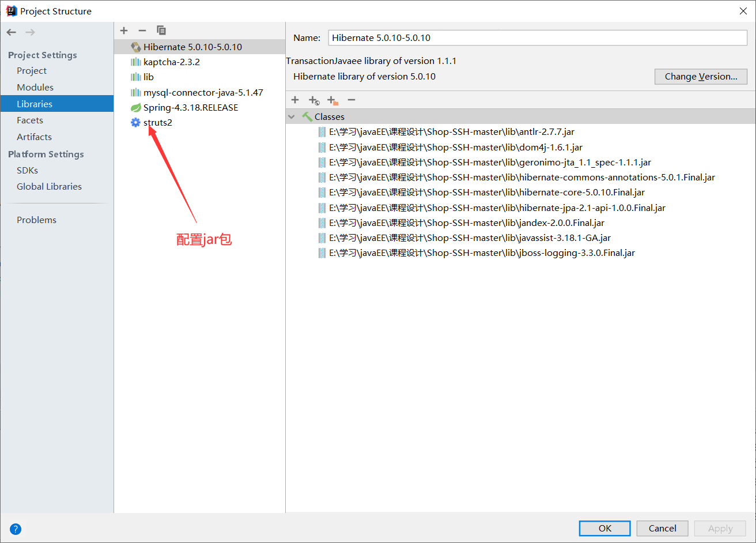Click the jar icon beside antlr-2.7.7.jar
Screen dimensions: 756x543
tap(322, 132)
